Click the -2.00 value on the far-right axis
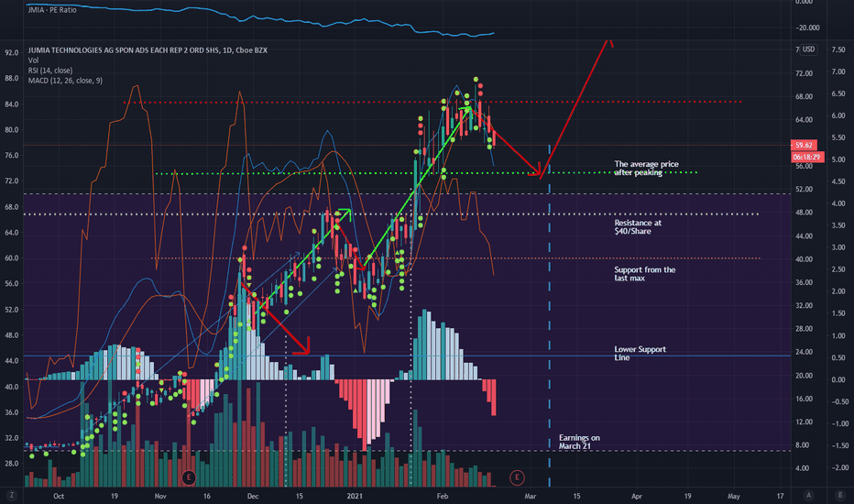This screenshot has height=504, width=854. tap(840, 467)
